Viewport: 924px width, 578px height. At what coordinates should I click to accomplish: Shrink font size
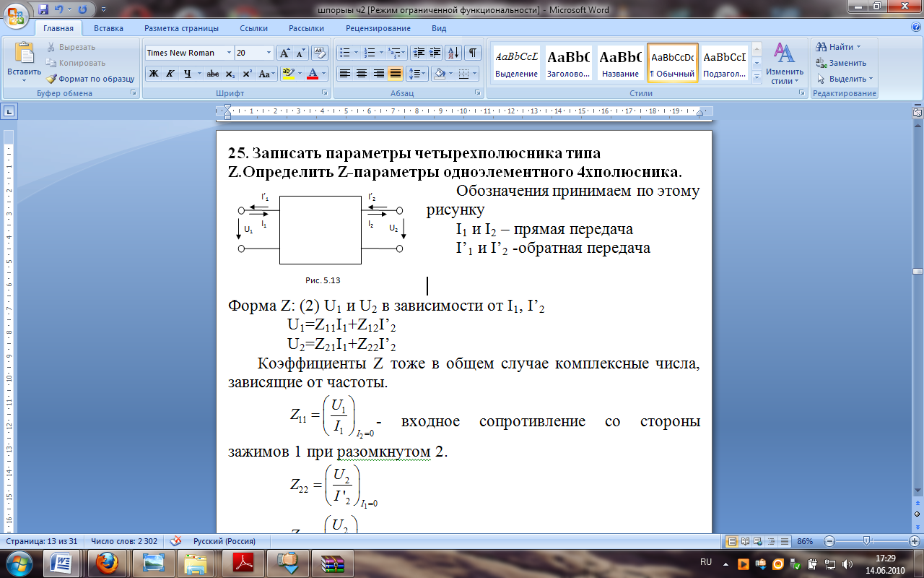pos(300,53)
